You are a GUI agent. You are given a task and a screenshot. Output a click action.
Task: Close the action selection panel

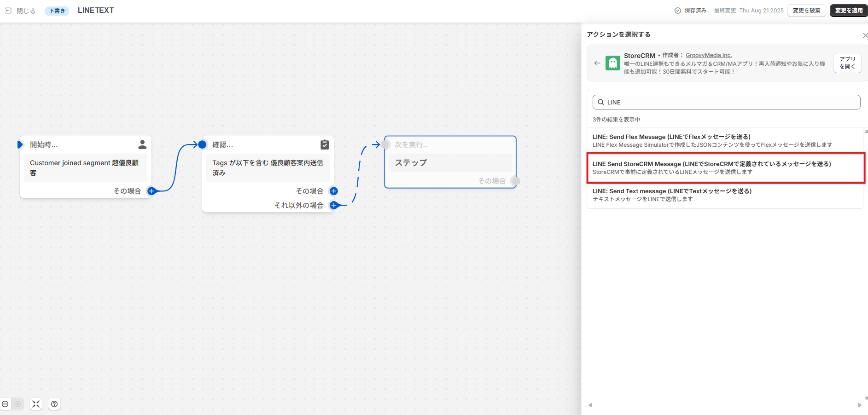pyautogui.click(x=865, y=35)
